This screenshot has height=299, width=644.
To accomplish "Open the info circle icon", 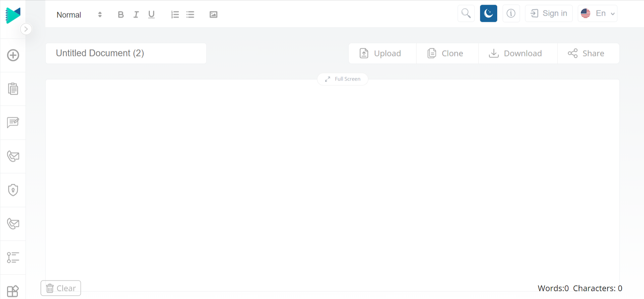I will [x=511, y=13].
